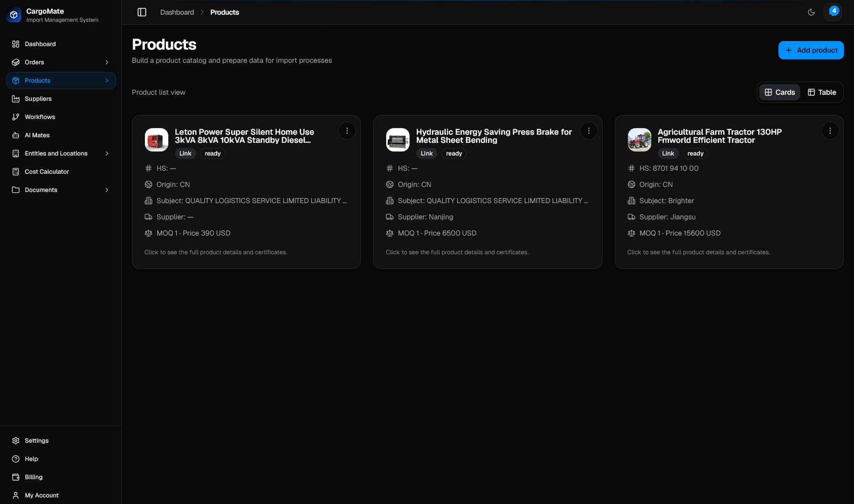The image size is (854, 504).
Task: Click the Leton generator product thumbnail
Action: 157,140
